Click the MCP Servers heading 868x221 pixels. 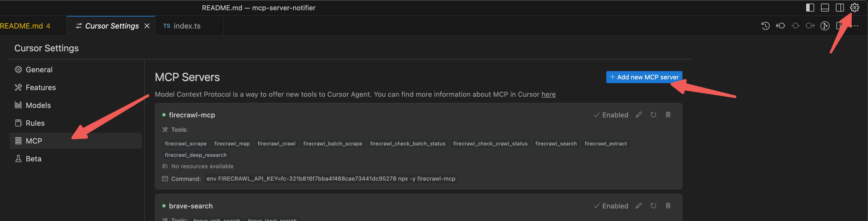point(187,77)
